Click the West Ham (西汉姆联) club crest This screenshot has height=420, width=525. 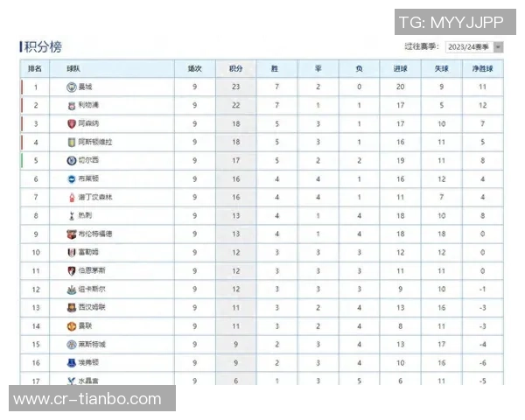coord(72,307)
